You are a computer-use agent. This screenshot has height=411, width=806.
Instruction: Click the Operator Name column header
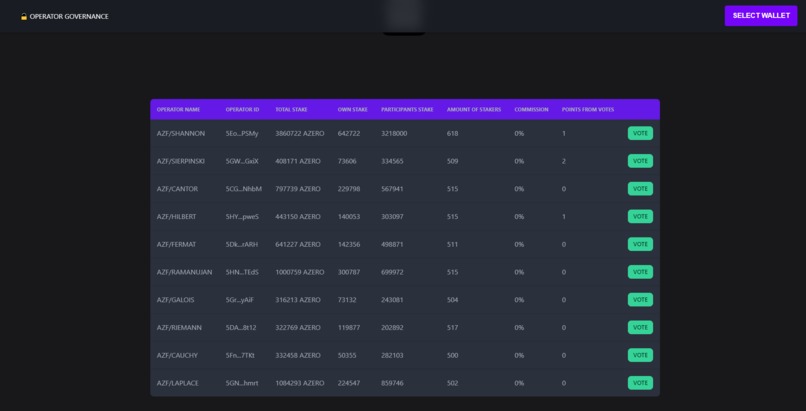(178, 109)
